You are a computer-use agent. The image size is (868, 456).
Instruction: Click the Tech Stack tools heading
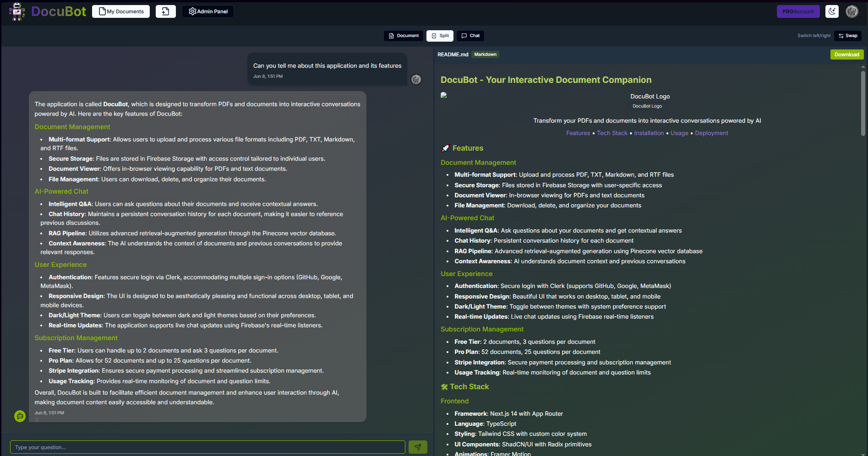pyautogui.click(x=465, y=387)
